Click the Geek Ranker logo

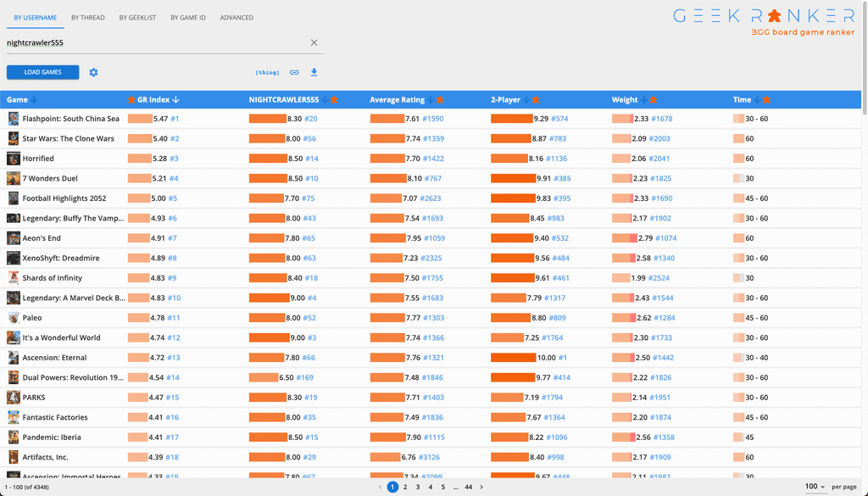point(764,22)
